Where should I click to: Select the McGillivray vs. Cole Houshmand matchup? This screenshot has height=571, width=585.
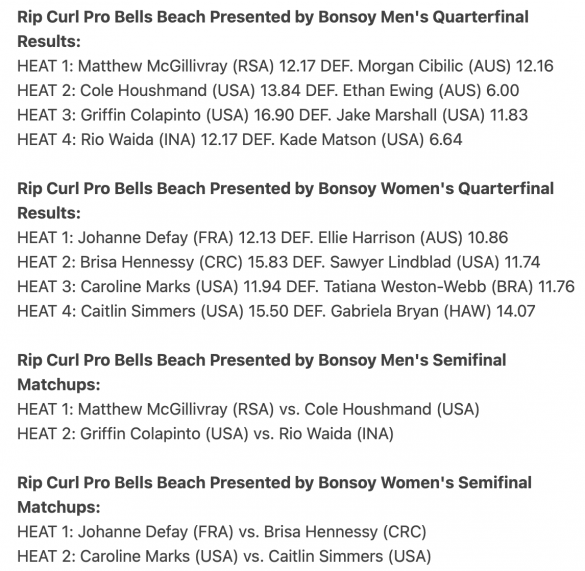click(248, 409)
